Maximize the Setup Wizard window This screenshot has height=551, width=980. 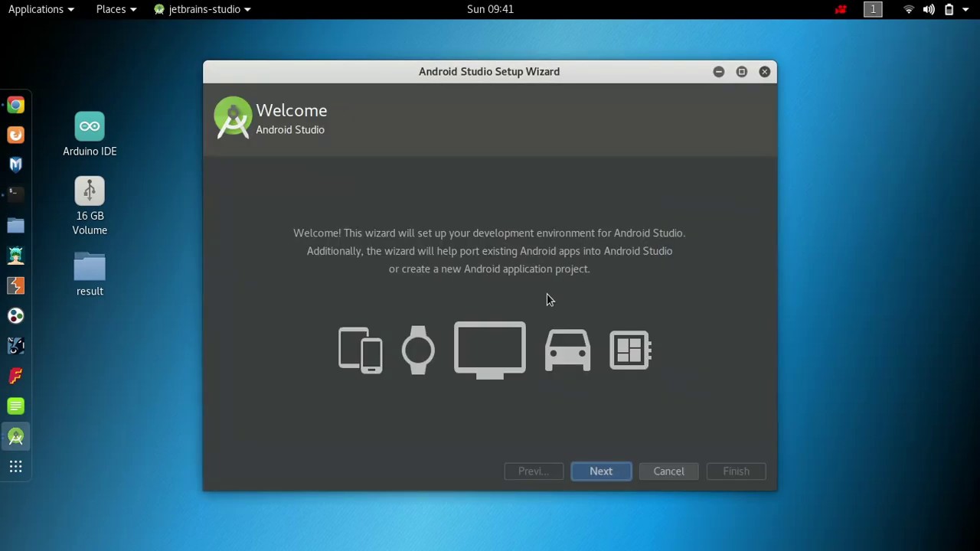[x=741, y=71]
